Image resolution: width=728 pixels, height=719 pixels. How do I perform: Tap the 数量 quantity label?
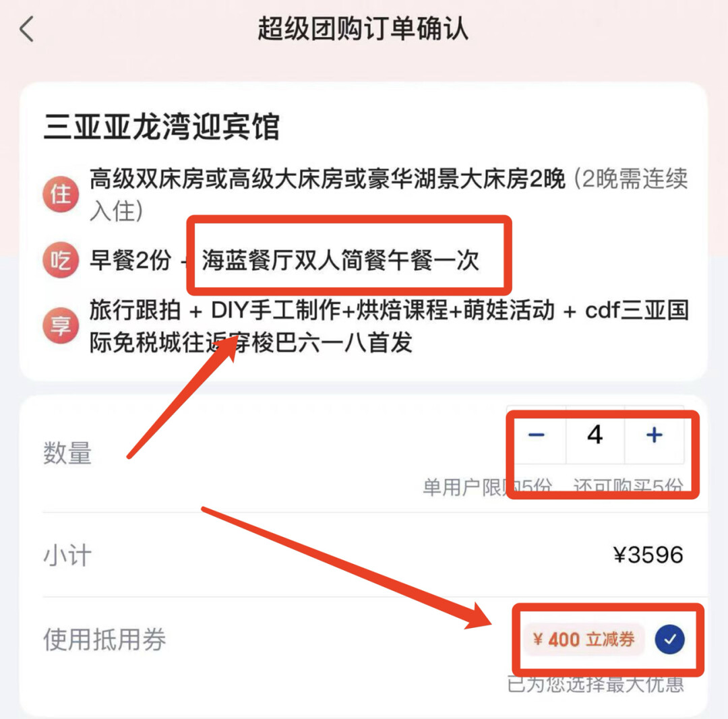coord(67,453)
